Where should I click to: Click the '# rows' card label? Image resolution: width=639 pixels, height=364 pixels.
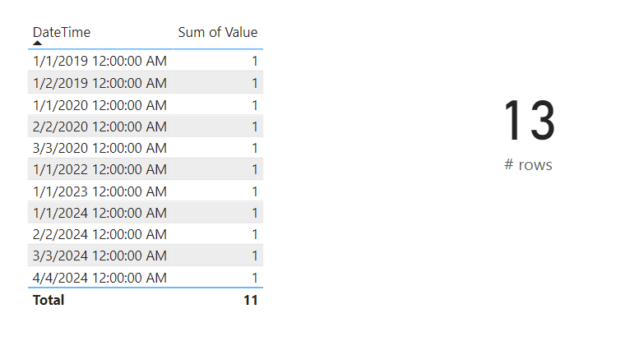click(x=529, y=165)
